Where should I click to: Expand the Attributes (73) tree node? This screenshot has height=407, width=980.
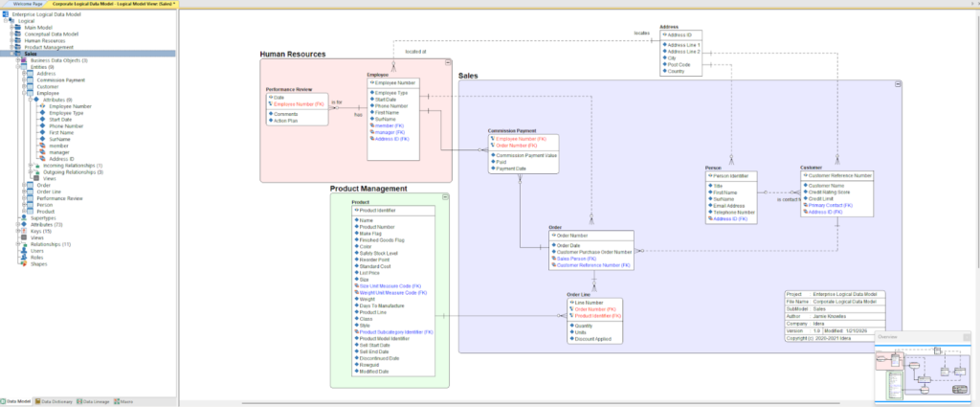[17, 224]
